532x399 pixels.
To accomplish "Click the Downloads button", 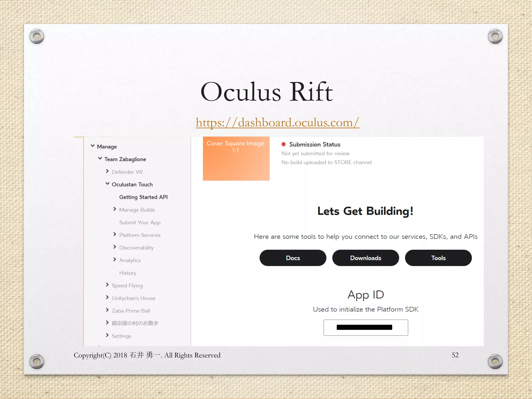I will pos(365,258).
